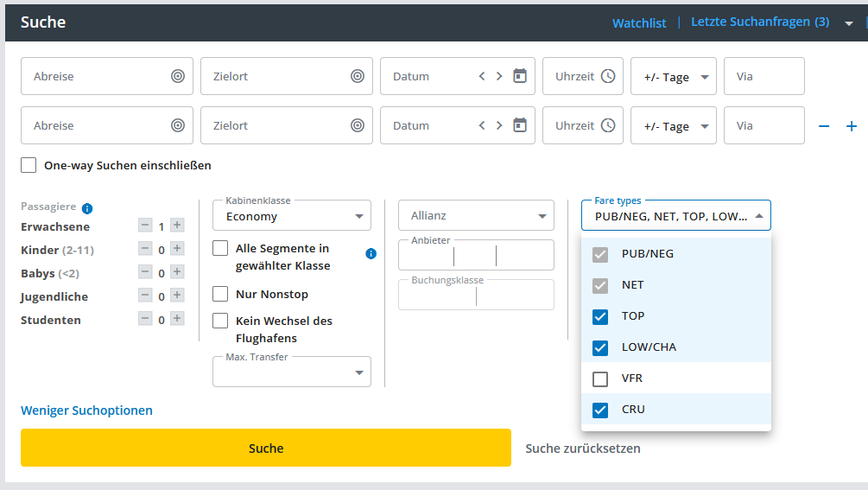Add another flight row with plus icon
This screenshot has width=868, height=490.
tap(852, 126)
